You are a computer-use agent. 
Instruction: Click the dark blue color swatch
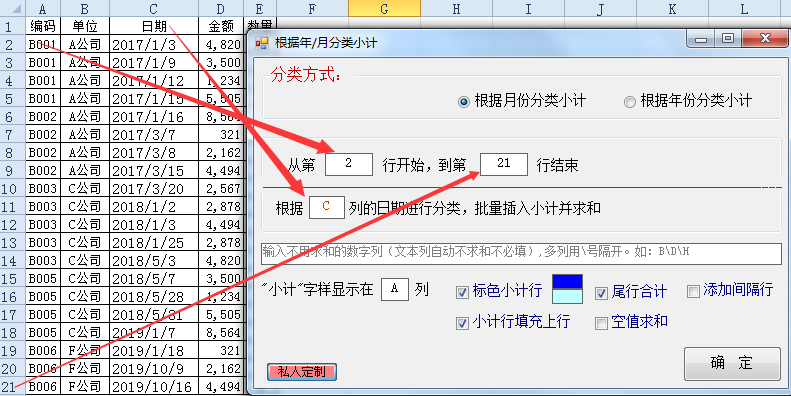(568, 281)
